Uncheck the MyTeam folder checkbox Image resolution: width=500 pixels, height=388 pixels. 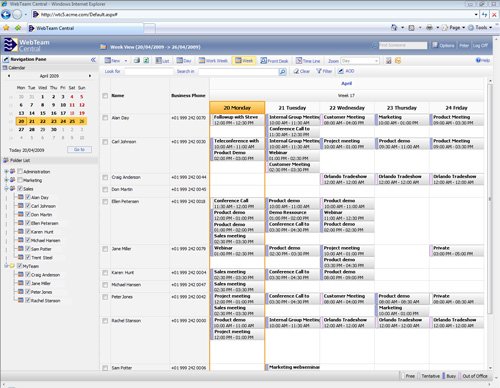(20, 266)
